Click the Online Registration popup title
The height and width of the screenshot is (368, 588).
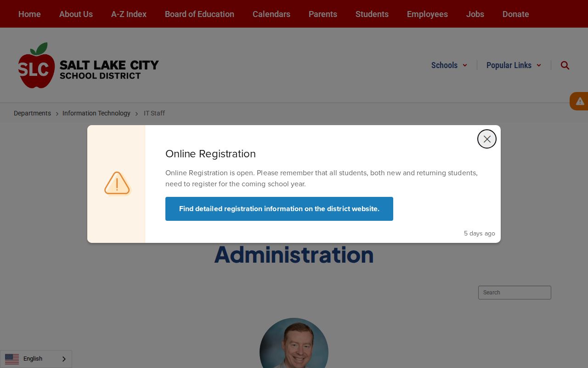pyautogui.click(x=210, y=154)
